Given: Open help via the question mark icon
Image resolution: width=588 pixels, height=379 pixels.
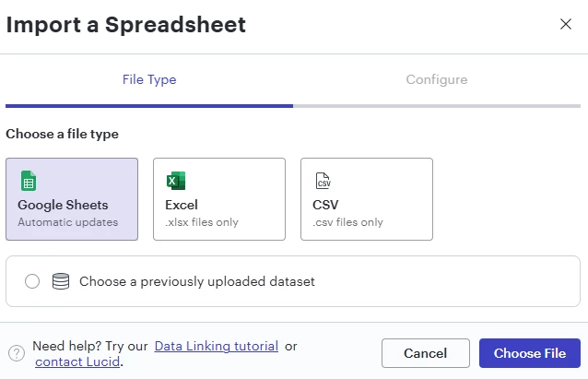Looking at the screenshot, I should pyautogui.click(x=17, y=353).
